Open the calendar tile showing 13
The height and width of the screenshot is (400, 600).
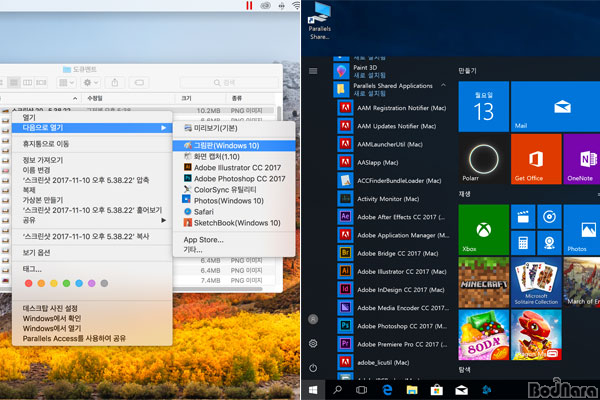484,106
